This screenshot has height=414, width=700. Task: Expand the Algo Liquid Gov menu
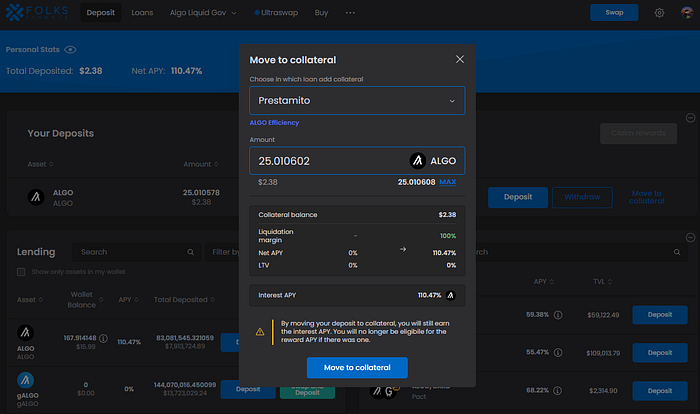(203, 13)
